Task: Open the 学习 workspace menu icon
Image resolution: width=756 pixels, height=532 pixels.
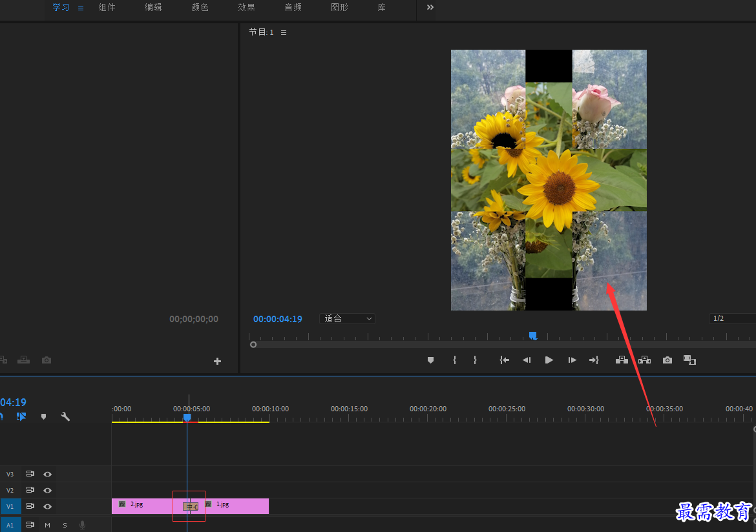Action: click(81, 8)
